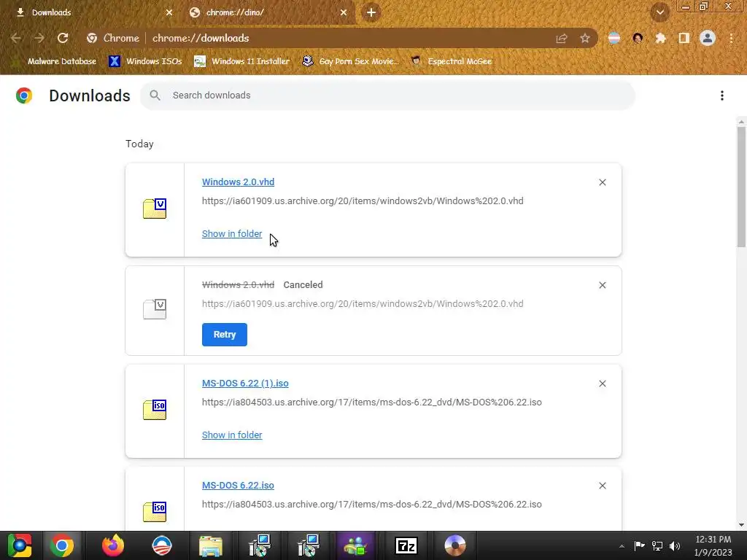747x560 pixels.
Task: Open the Windows ISOs bookmark
Action: [145, 61]
